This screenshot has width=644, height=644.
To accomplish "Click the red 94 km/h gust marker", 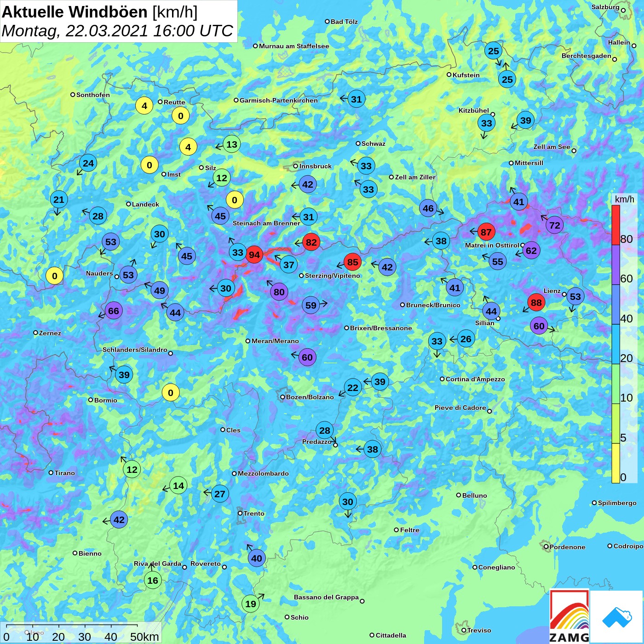I will point(254,255).
